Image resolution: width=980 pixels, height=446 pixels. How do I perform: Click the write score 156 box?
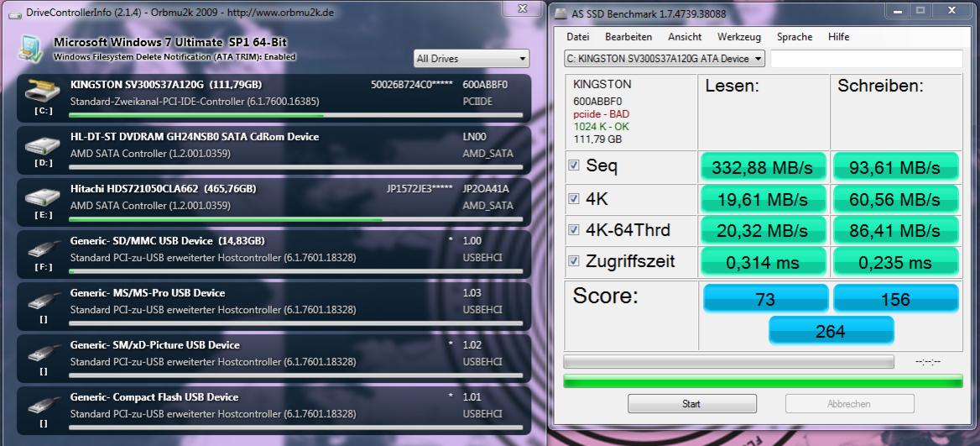pos(895,299)
